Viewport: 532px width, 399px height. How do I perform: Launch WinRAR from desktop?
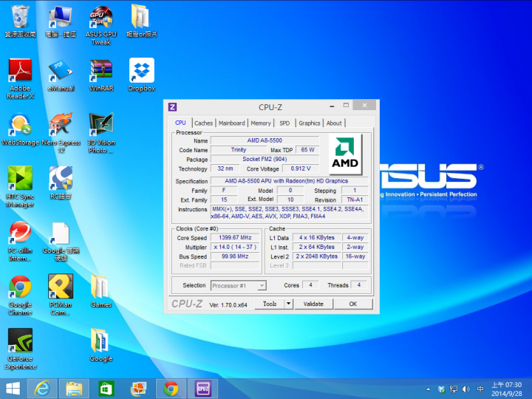coord(101,75)
